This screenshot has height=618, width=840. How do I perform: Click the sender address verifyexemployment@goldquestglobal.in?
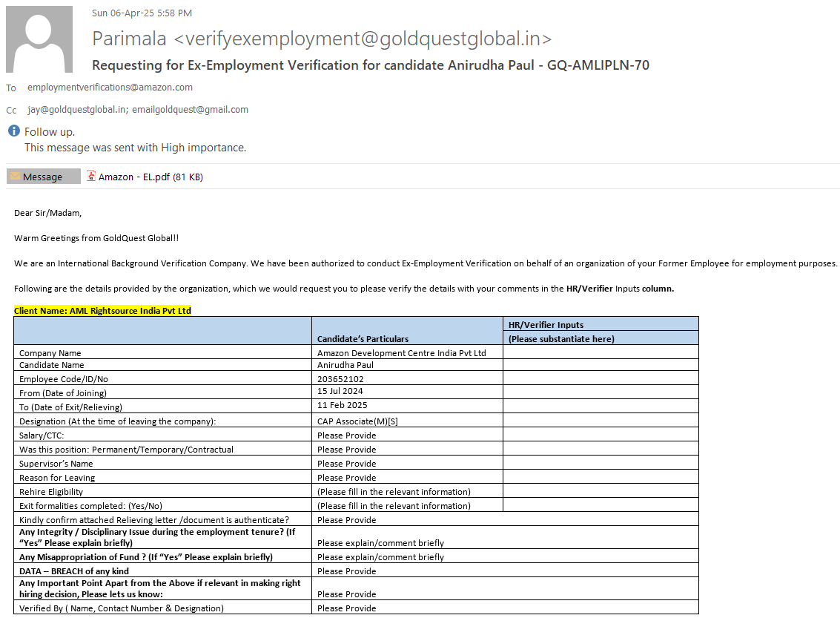click(x=363, y=39)
